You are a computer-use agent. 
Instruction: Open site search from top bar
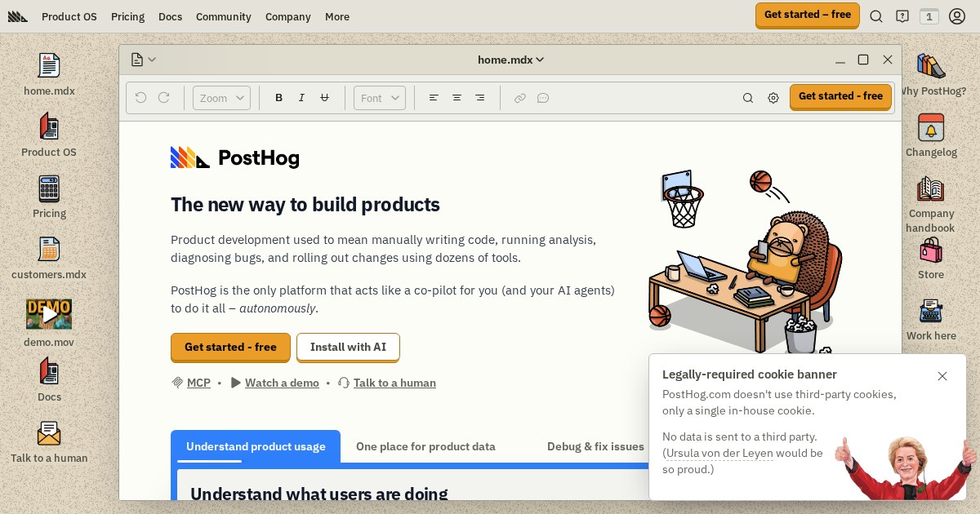click(876, 16)
